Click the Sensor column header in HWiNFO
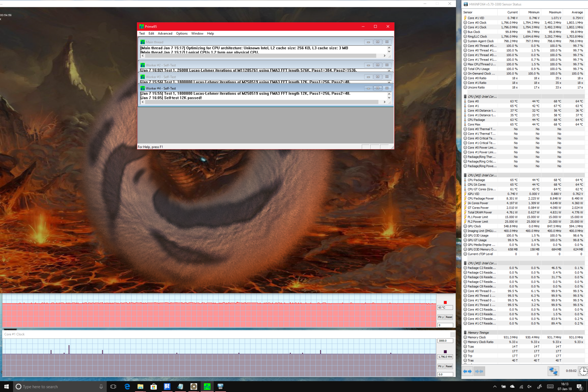Image resolution: width=588 pixels, height=392 pixels. (x=480, y=12)
